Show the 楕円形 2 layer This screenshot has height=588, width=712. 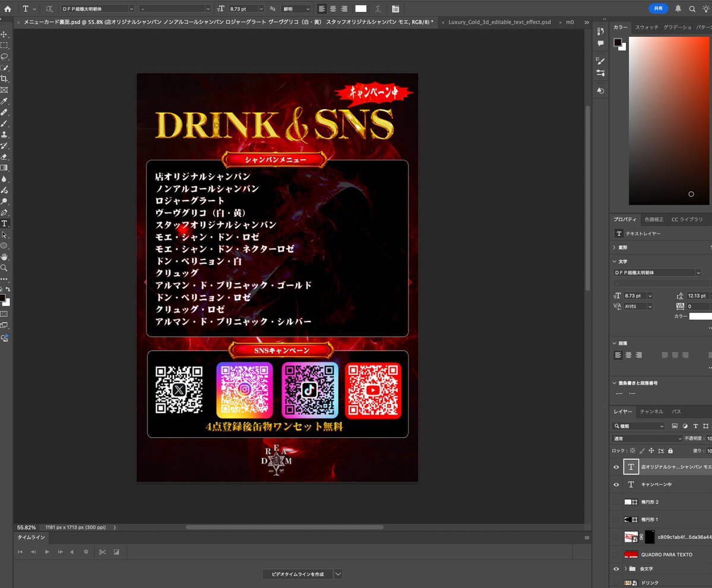pyautogui.click(x=616, y=502)
